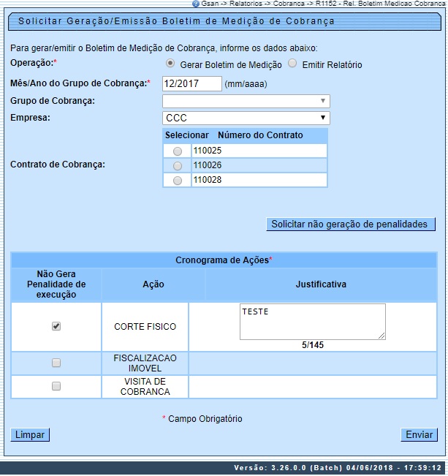Choose the Emitir Relatório operation
The height and width of the screenshot is (476, 448).
coord(292,64)
